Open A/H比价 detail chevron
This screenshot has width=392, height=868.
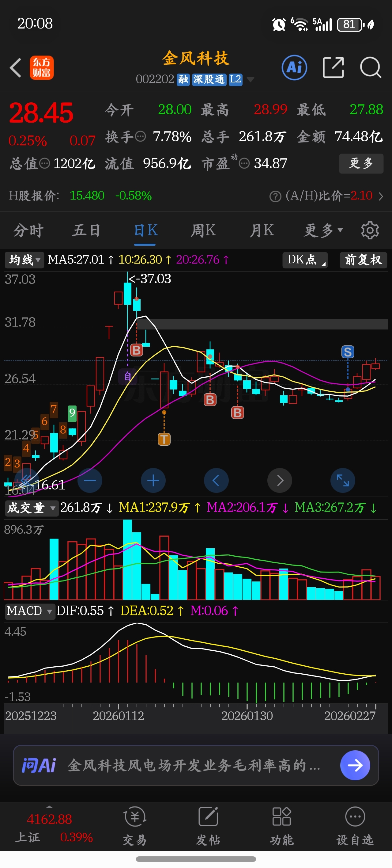(x=381, y=196)
